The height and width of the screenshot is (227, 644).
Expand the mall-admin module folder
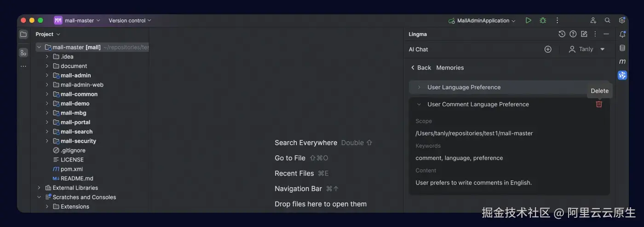pyautogui.click(x=47, y=76)
